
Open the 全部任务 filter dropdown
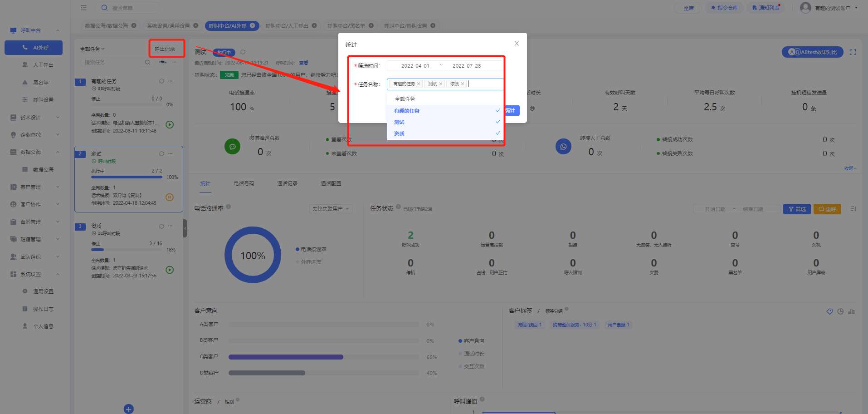[x=92, y=49]
